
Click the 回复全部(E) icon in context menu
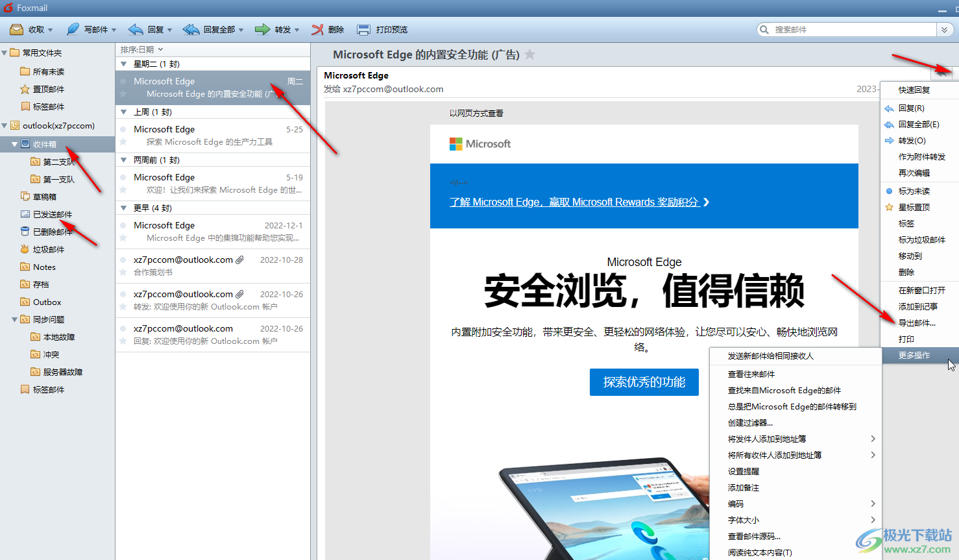(889, 125)
